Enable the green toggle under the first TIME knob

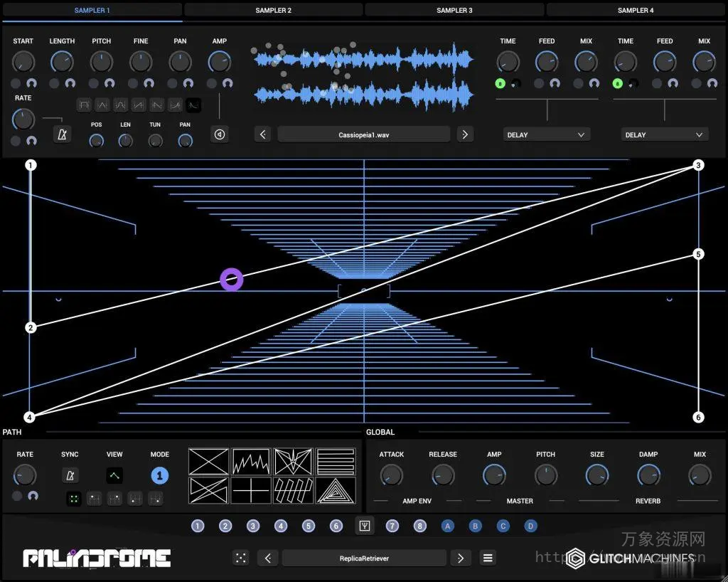[500, 83]
